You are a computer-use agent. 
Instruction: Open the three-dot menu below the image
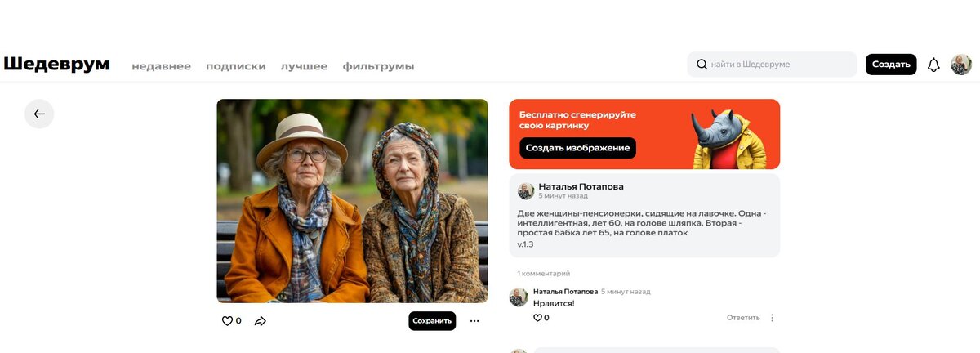[474, 321]
